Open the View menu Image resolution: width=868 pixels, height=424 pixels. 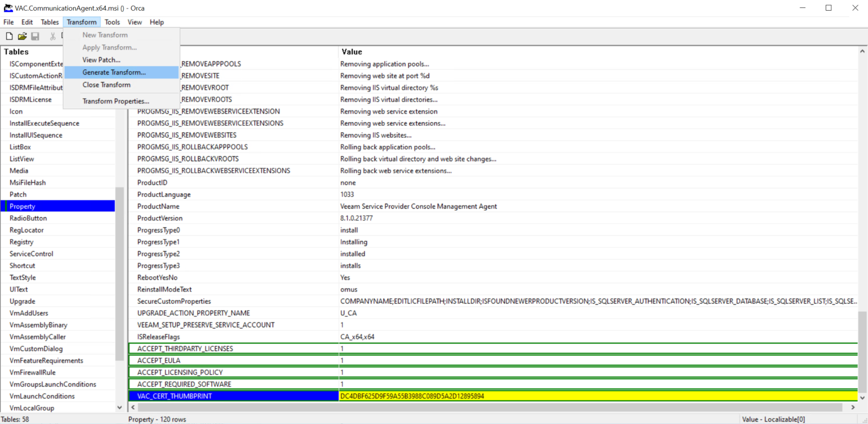[134, 22]
